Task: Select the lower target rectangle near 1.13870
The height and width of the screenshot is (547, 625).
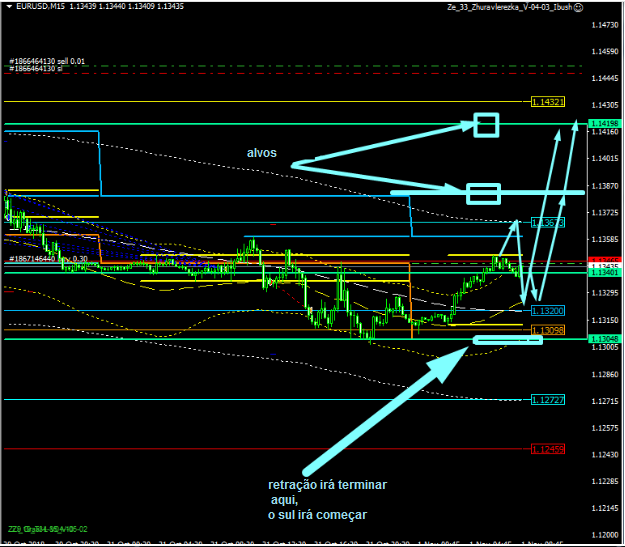Action: (483, 193)
